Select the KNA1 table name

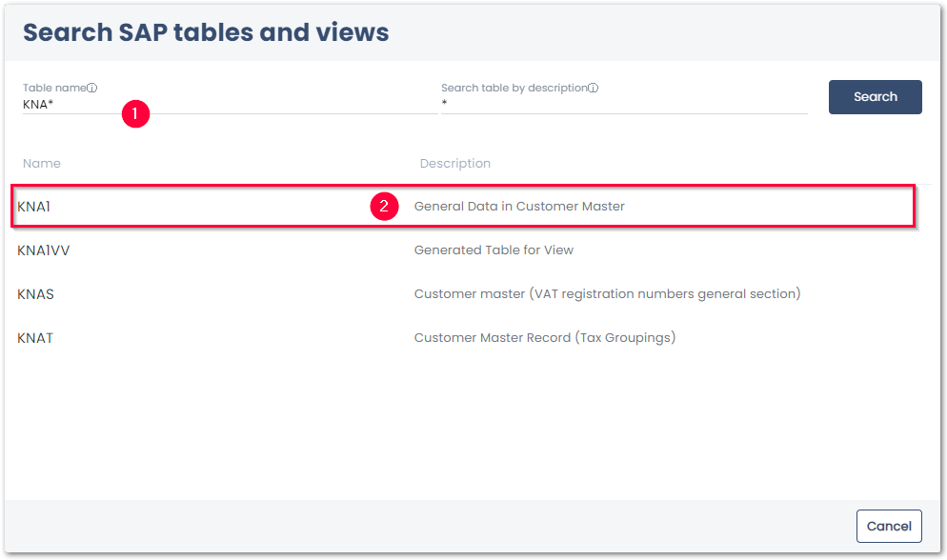34,207
